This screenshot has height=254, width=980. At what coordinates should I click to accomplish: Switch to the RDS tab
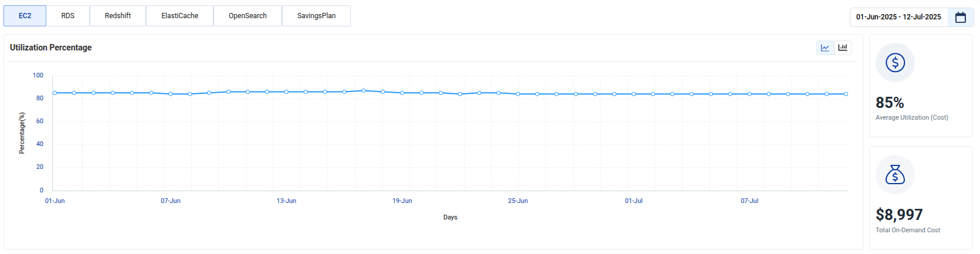pos(68,16)
